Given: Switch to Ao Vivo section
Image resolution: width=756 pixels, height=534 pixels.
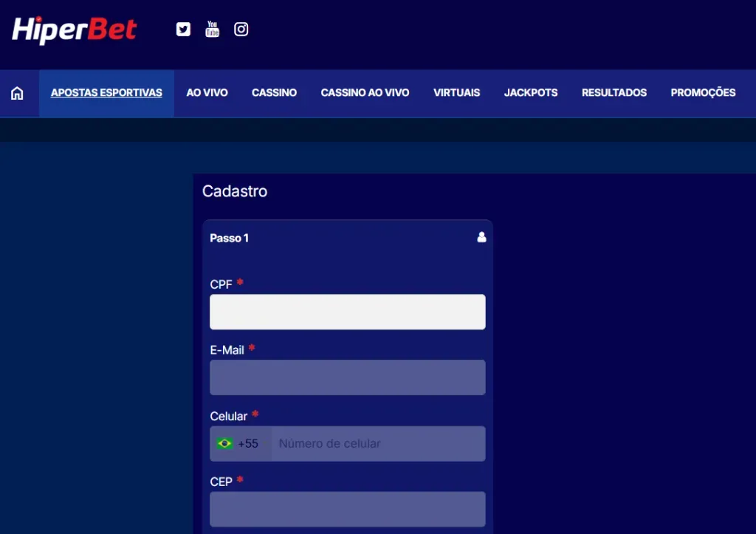Looking at the screenshot, I should click(x=207, y=93).
